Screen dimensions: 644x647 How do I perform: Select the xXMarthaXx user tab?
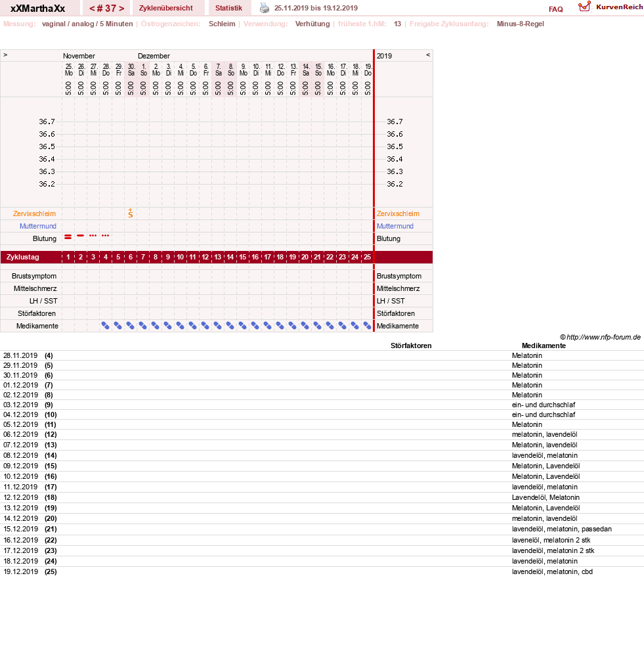[37, 9]
